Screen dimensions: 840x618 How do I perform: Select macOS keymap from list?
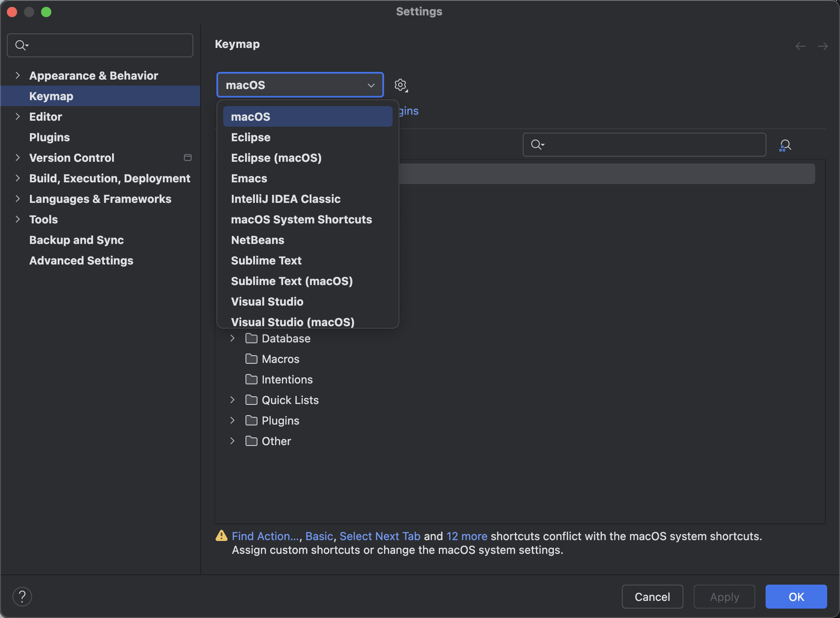click(308, 117)
